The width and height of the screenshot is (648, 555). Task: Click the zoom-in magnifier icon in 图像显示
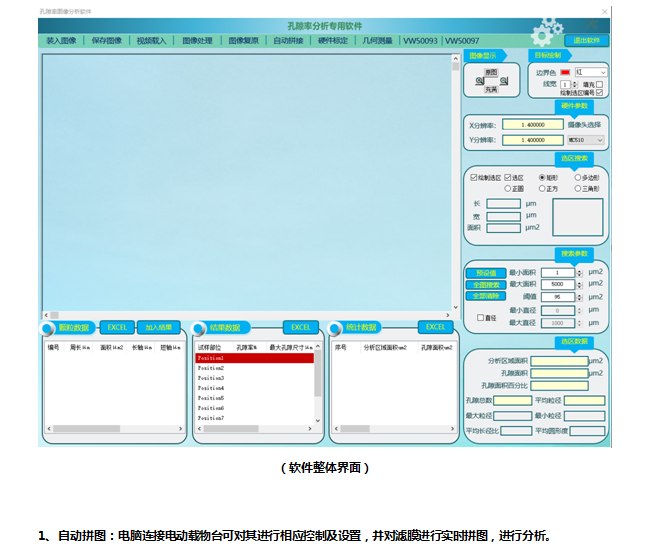pos(505,81)
